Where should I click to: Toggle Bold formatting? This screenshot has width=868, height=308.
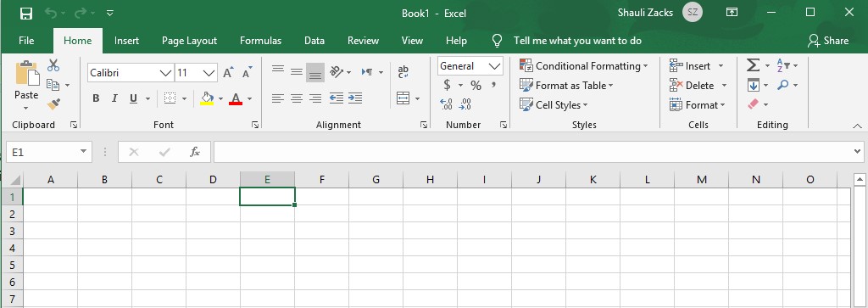pos(96,98)
